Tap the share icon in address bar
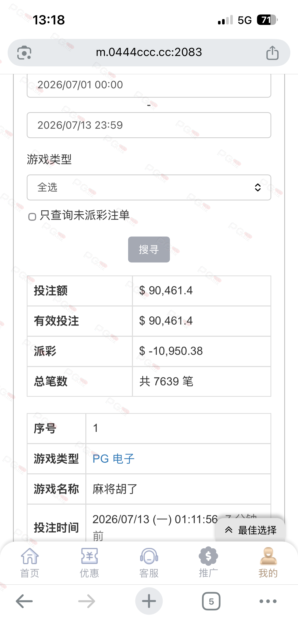Viewport: 298px width, 644px height. click(272, 53)
